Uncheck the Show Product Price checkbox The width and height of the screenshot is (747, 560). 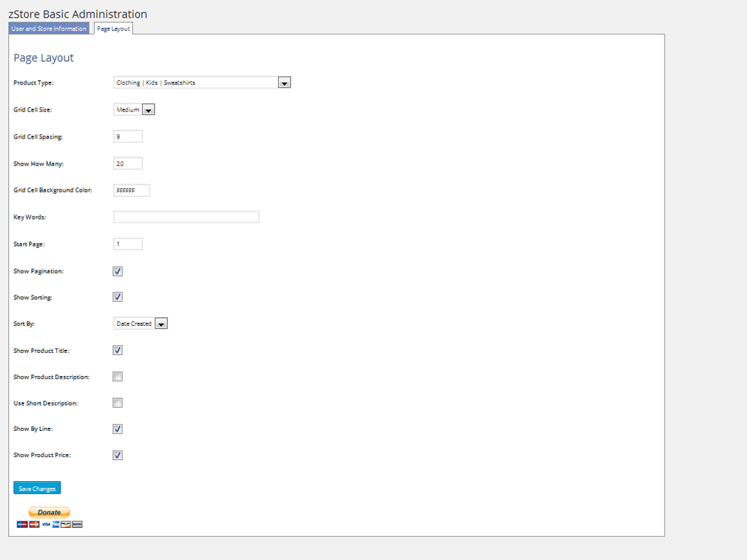click(117, 455)
